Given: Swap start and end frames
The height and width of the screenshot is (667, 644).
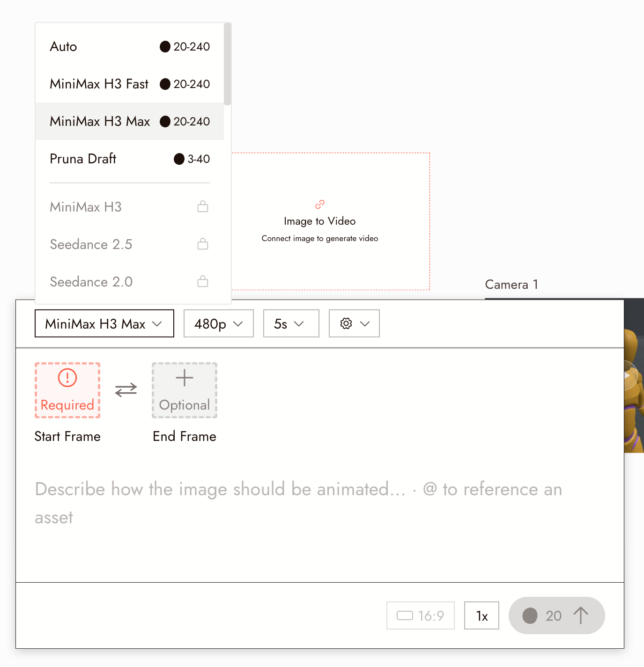Looking at the screenshot, I should point(126,389).
